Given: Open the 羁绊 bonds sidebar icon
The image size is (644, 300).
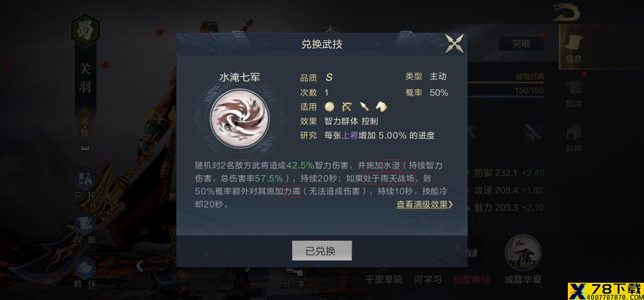Looking at the screenshot, I should (85, 272).
